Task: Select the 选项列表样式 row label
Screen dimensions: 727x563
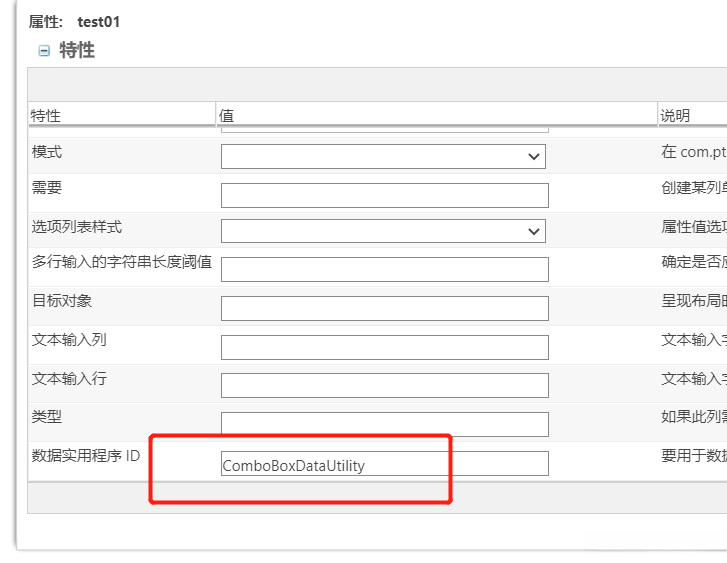Action: click(77, 227)
